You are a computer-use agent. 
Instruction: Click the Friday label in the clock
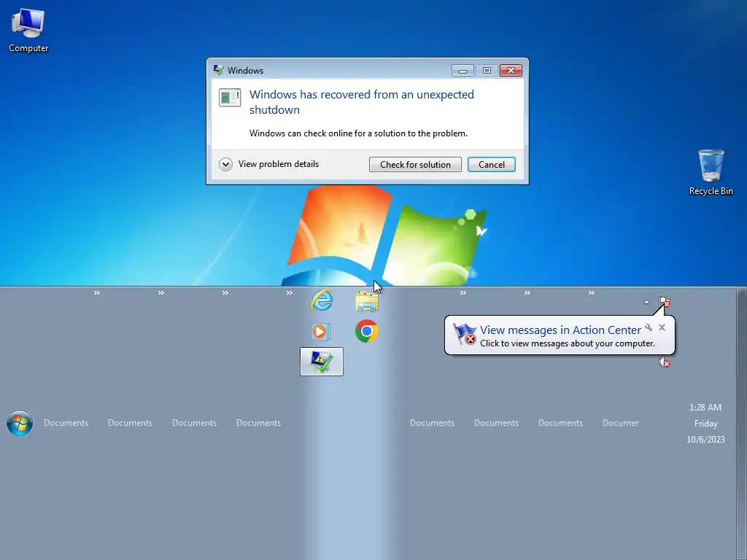[x=705, y=424]
